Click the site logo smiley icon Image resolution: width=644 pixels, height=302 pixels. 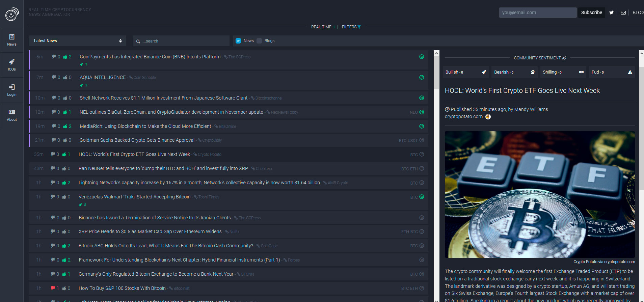click(x=12, y=15)
